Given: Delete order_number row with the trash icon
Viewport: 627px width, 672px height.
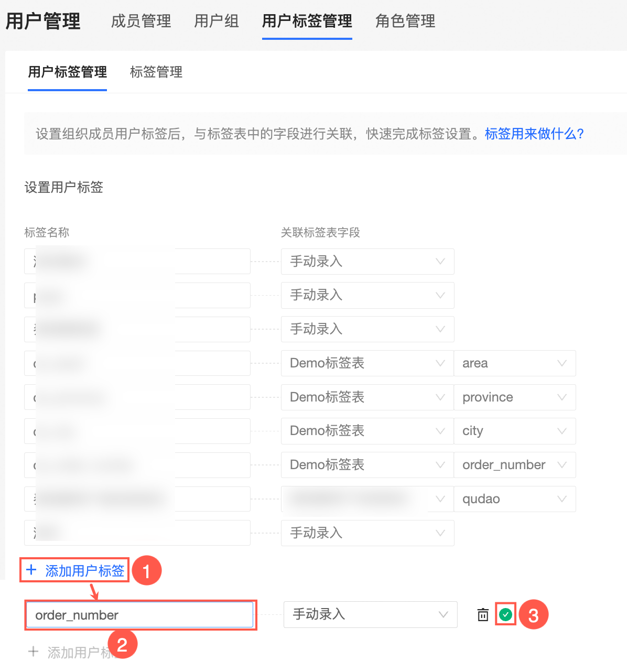Looking at the screenshot, I should pos(483,614).
